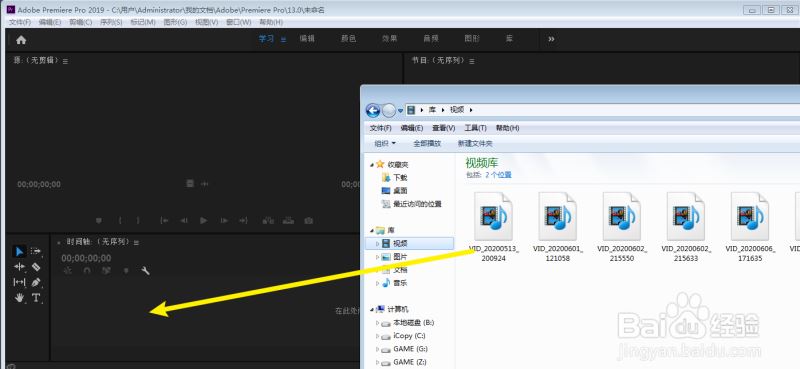
Task: Select VID_20200513_200924 video file
Action: (493, 226)
